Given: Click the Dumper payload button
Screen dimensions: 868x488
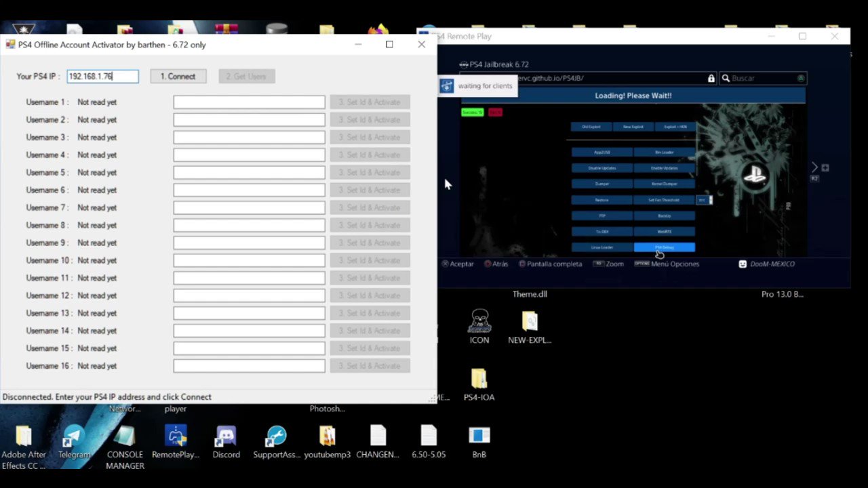Looking at the screenshot, I should [x=601, y=184].
